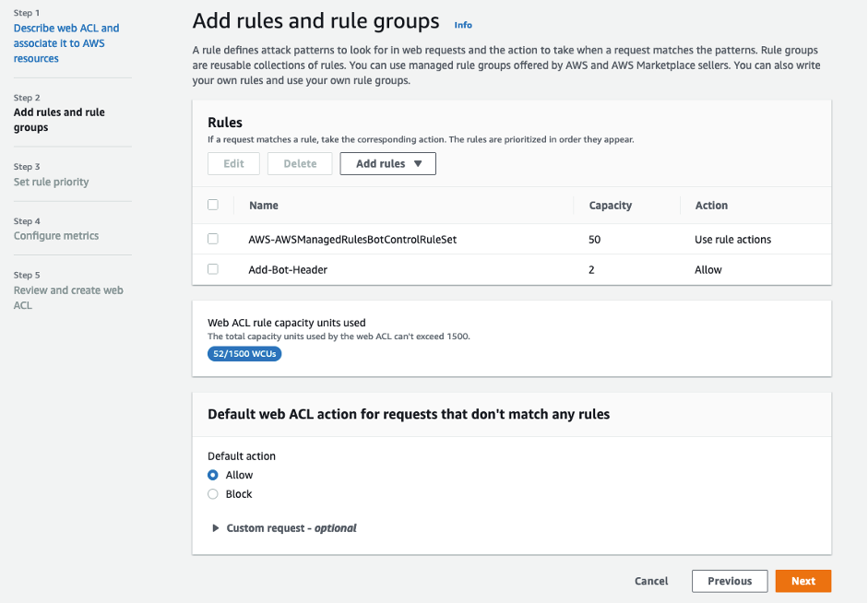
Task: Sort rules by the Capacity column
Action: pos(612,205)
